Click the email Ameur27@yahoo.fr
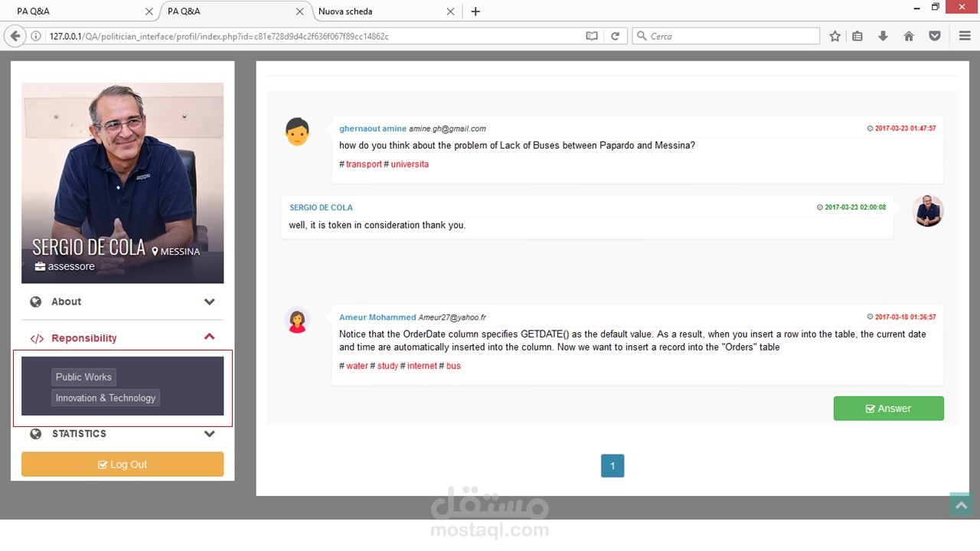 pos(452,317)
